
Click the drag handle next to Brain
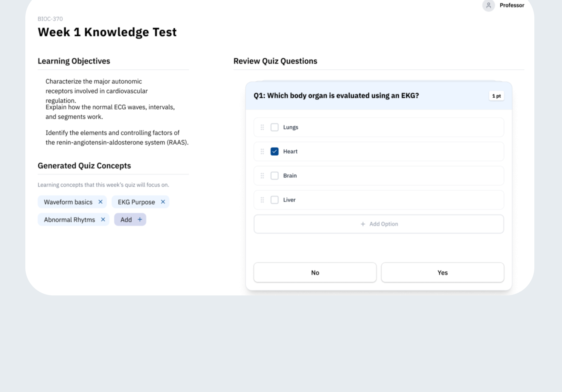tap(262, 176)
